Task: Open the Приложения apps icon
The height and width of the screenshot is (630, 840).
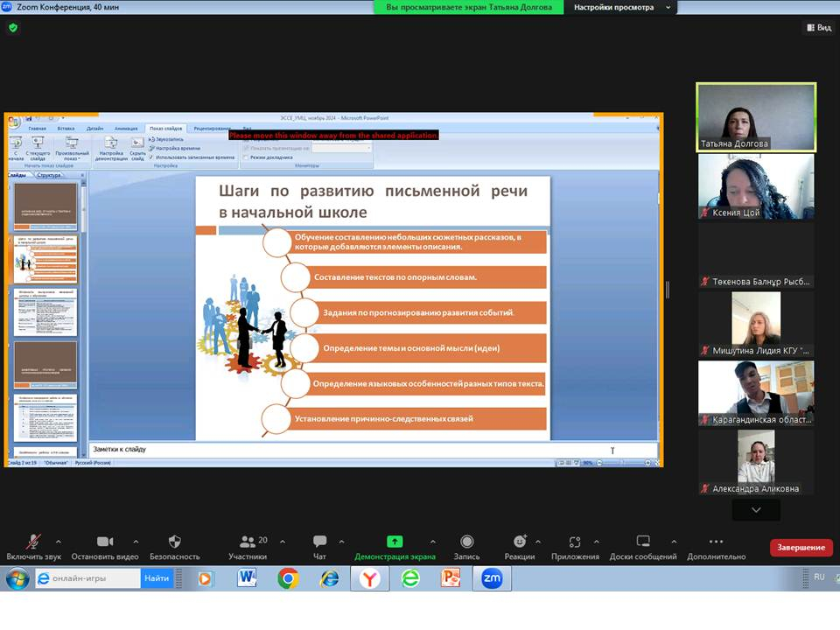Action: [575, 542]
